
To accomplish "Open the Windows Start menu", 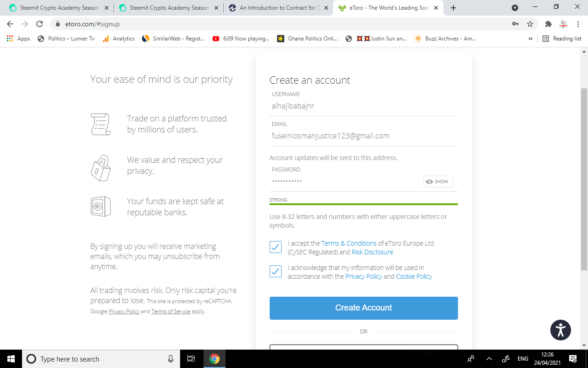I will point(11,359).
